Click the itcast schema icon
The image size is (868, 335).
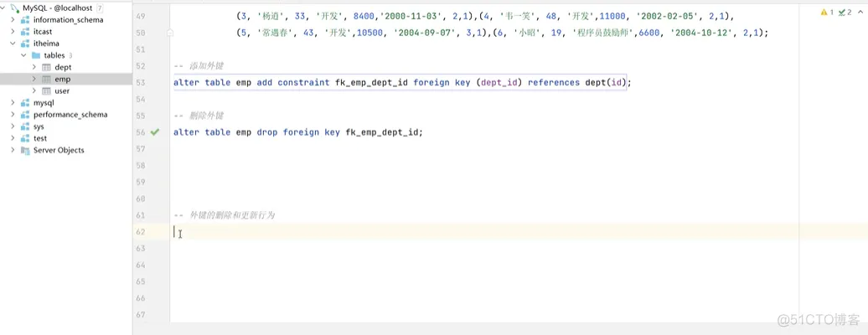(x=25, y=32)
